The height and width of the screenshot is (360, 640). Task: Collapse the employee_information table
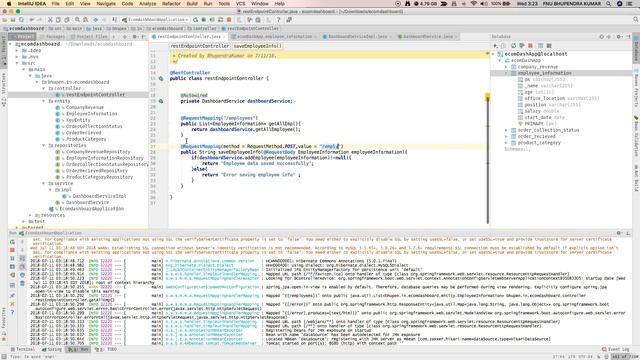pyautogui.click(x=507, y=73)
